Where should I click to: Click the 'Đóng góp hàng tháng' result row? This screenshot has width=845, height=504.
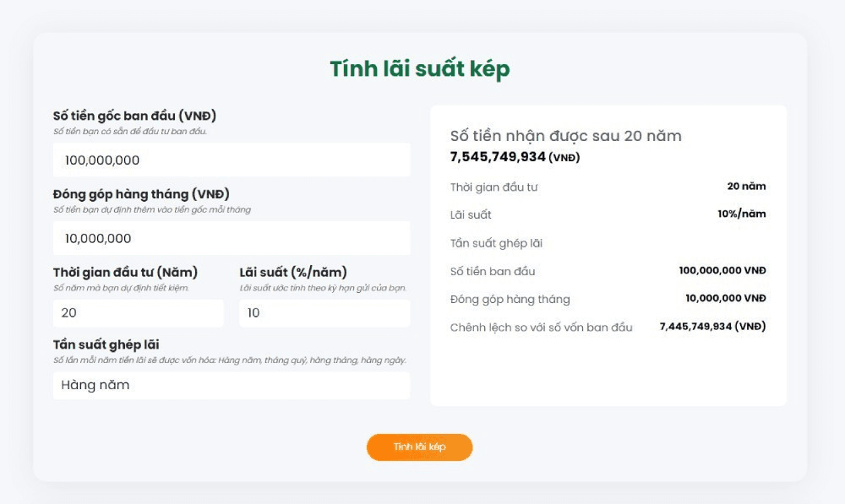tap(510, 299)
